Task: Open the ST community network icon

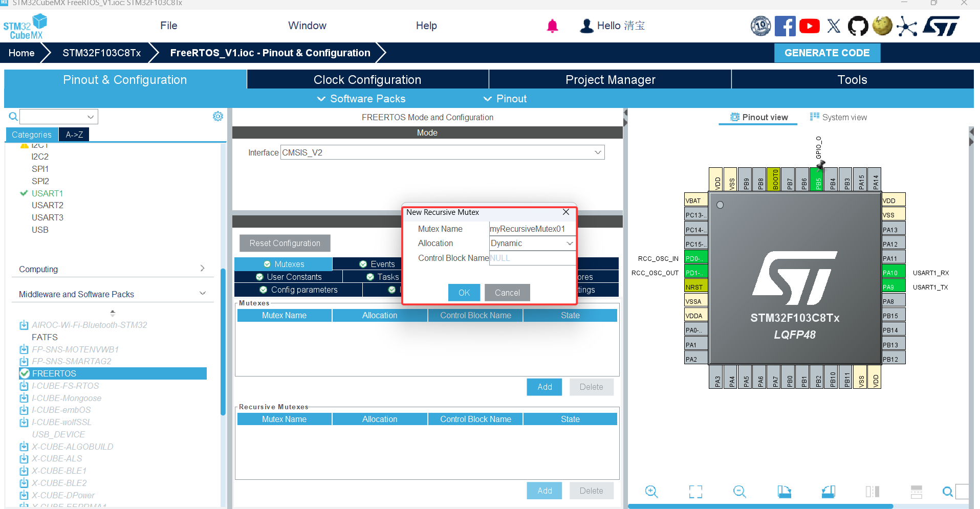Action: (x=907, y=27)
